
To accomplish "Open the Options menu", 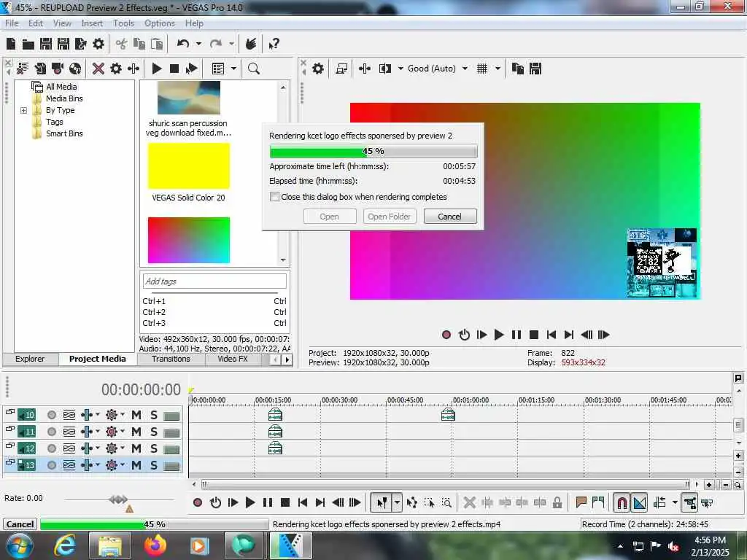I will (160, 23).
